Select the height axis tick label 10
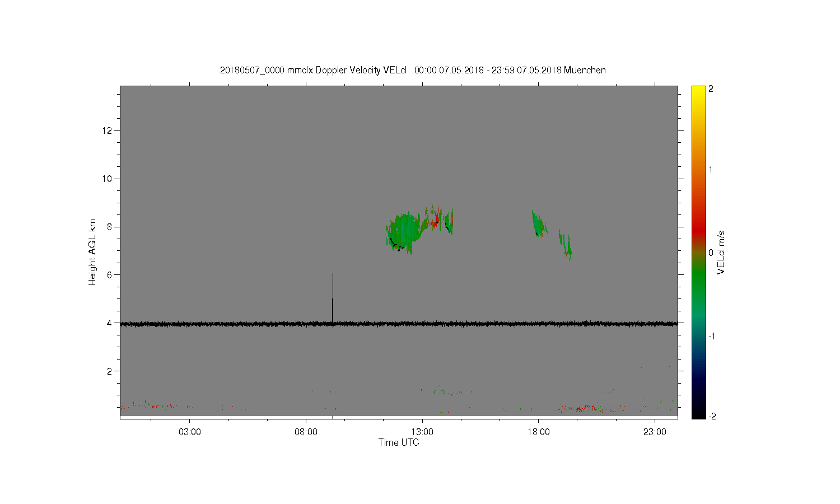The image size is (840, 504). pos(108,179)
